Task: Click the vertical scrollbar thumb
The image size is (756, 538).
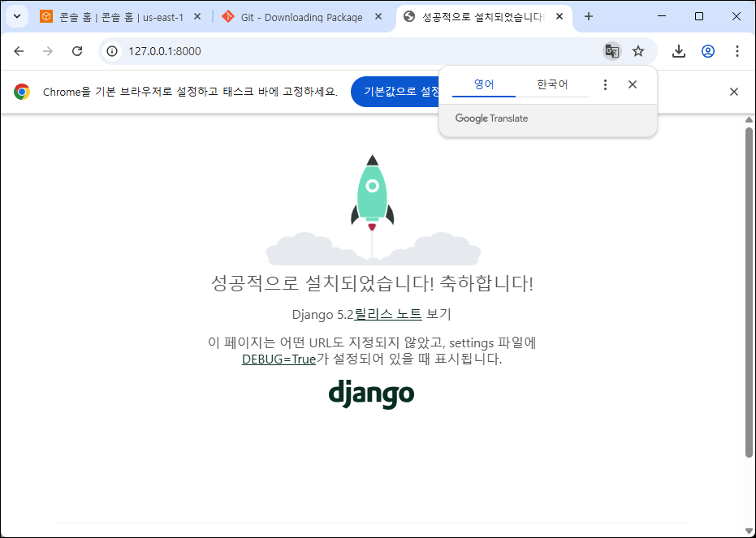Action: point(749,292)
